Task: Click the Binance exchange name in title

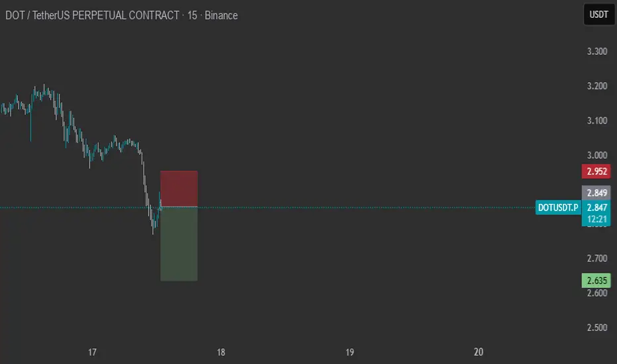Action: click(x=221, y=15)
